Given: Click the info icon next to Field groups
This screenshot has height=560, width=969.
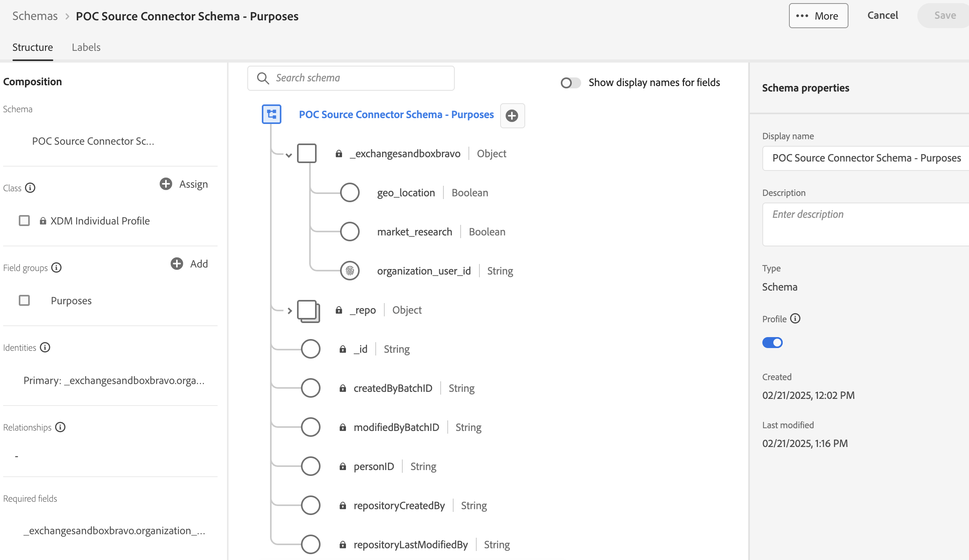Looking at the screenshot, I should [56, 268].
